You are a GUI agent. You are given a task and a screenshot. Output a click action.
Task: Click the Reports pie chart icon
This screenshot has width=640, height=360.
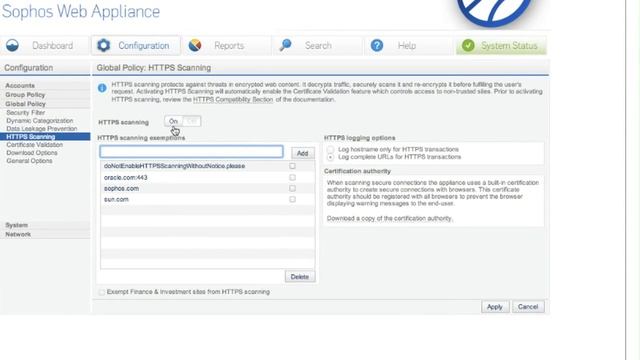(x=195, y=45)
